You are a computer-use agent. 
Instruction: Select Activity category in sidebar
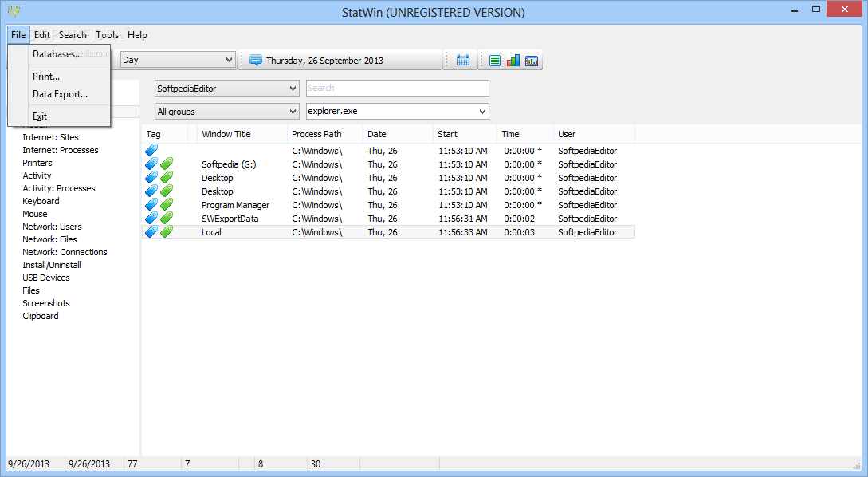point(37,175)
